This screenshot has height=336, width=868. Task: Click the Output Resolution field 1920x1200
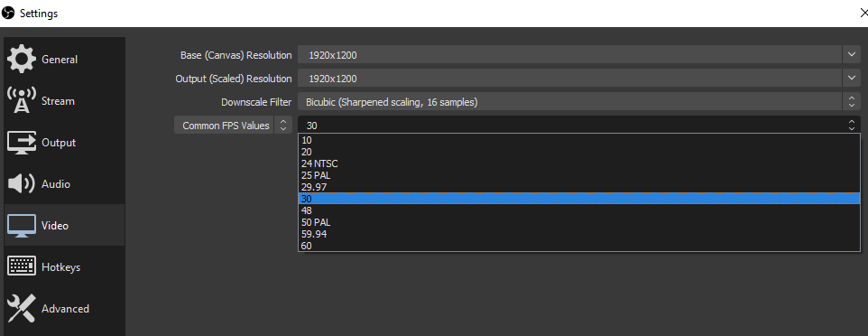tap(570, 79)
